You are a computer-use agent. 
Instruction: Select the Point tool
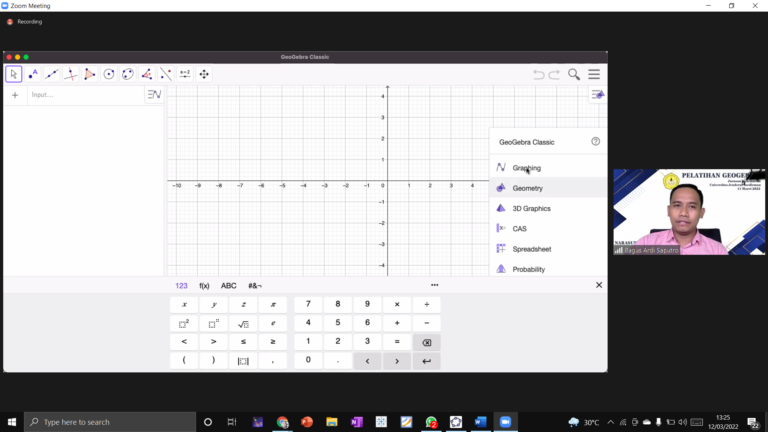click(32, 74)
